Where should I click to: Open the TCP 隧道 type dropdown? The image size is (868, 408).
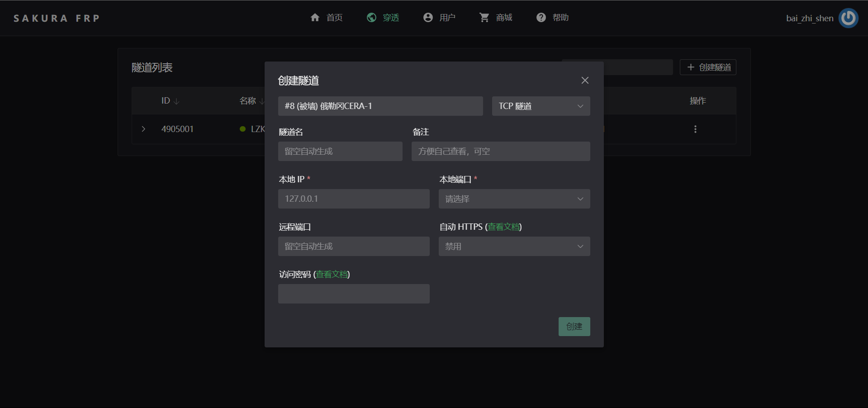(541, 106)
